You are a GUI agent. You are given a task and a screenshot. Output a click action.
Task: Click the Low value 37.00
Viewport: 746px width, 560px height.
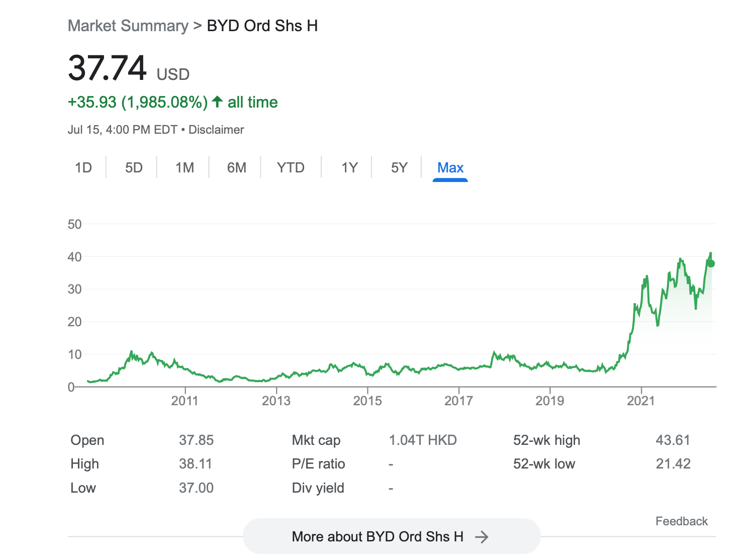196,488
